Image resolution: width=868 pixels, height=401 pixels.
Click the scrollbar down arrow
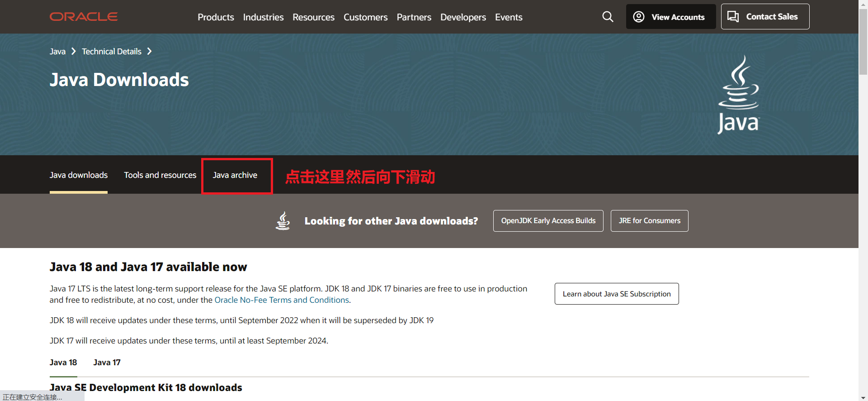pos(863,397)
